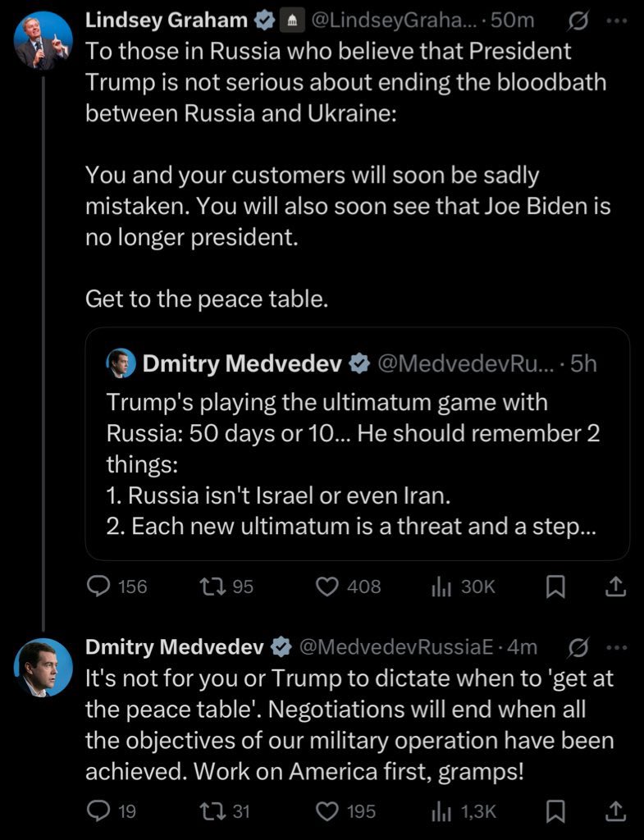
Task: Bookmark Lindsey Graham's tweet
Action: coord(555,587)
